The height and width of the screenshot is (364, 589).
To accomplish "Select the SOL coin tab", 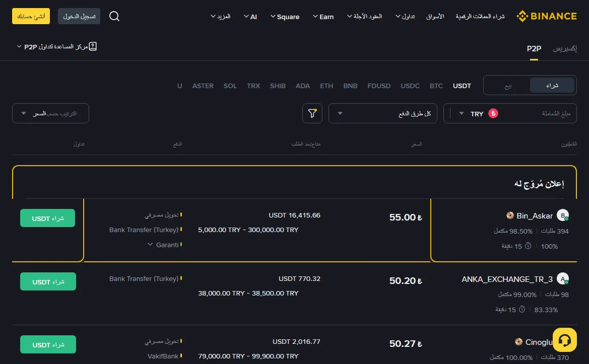I will click(230, 86).
